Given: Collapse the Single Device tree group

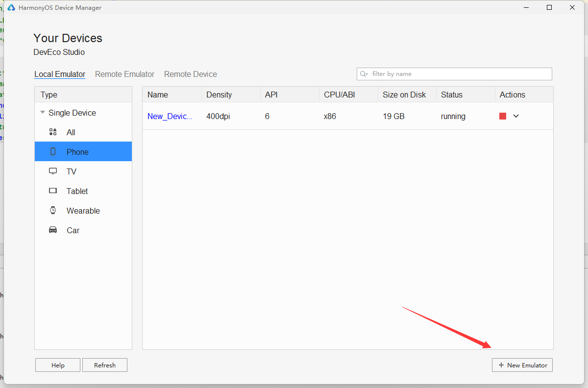Looking at the screenshot, I should (x=43, y=113).
